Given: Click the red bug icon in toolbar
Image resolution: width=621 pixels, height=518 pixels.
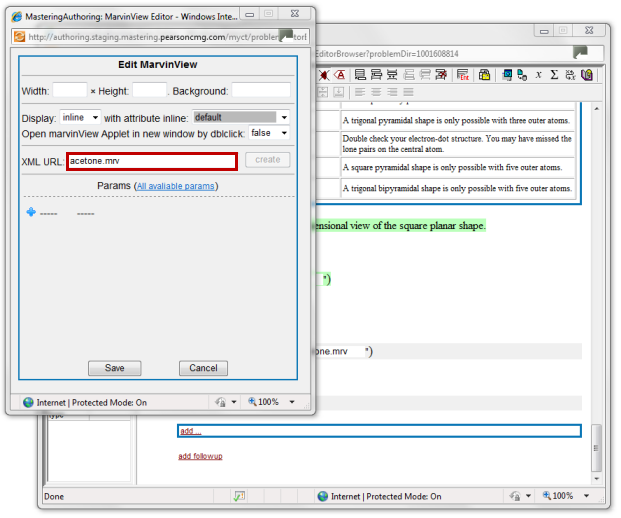Looking at the screenshot, I should coord(325,74).
